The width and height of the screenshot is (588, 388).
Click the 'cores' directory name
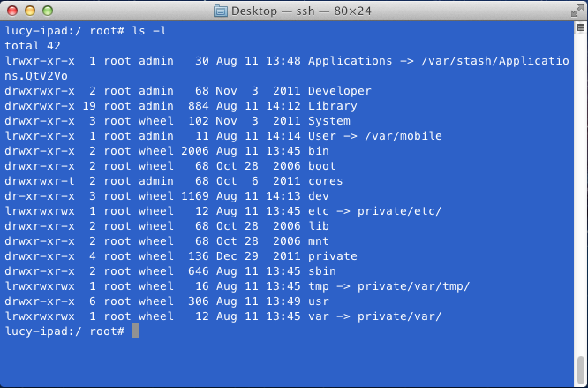pyautogui.click(x=326, y=181)
